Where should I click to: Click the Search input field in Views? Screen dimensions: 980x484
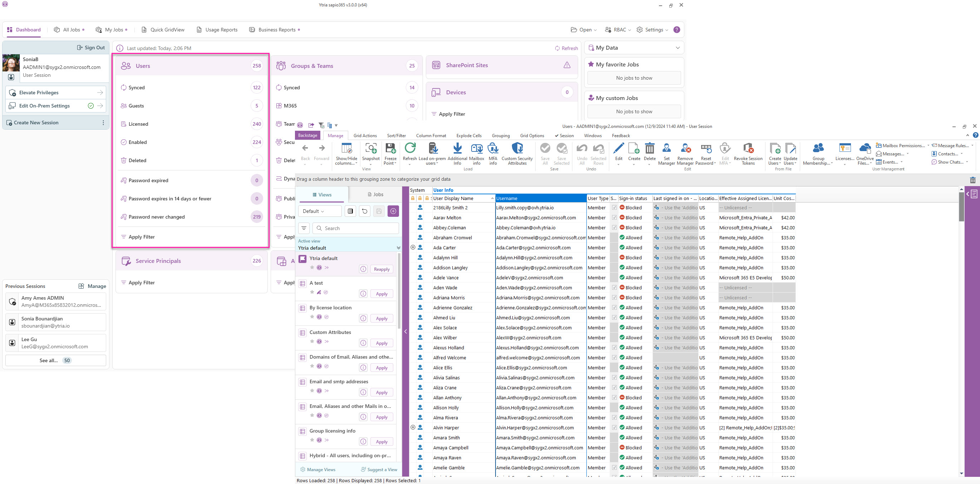click(356, 227)
